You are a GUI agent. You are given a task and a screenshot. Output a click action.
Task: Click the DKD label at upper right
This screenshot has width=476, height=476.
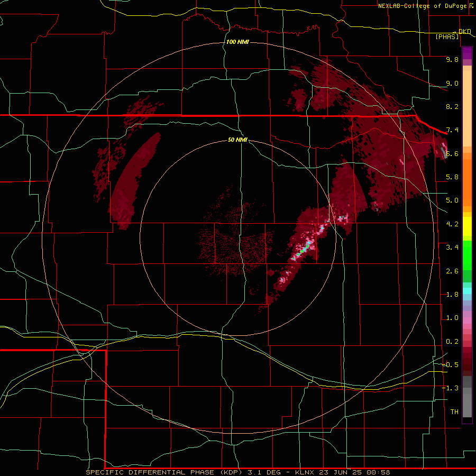pyautogui.click(x=465, y=31)
